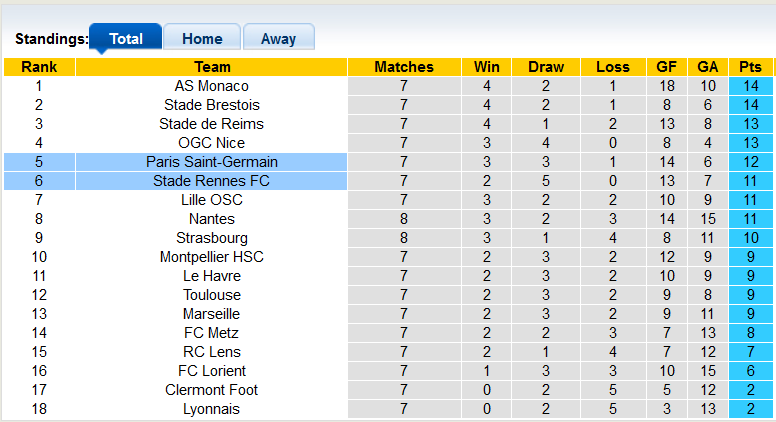Open Paris Saint-Germain team page
This screenshot has width=776, height=422.
[x=212, y=162]
